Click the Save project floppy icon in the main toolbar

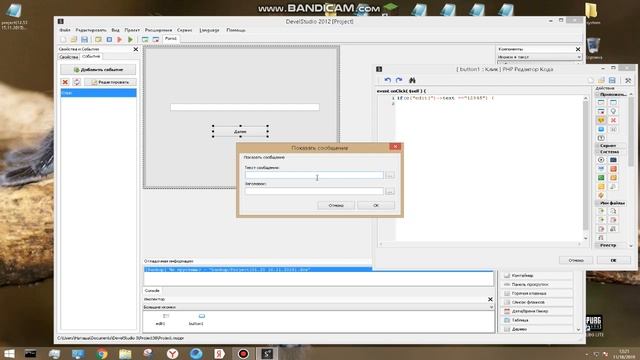point(84,39)
